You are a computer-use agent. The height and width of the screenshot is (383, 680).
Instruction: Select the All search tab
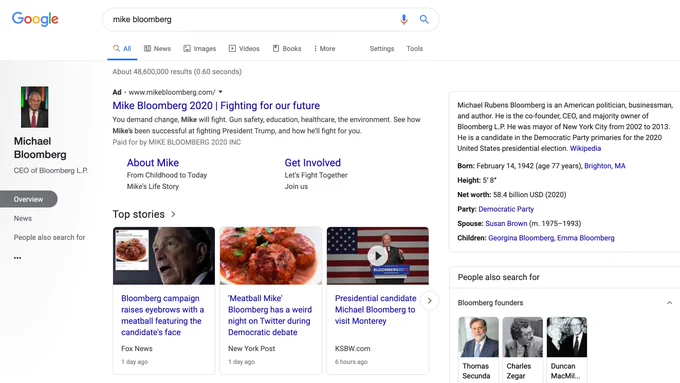[122, 49]
